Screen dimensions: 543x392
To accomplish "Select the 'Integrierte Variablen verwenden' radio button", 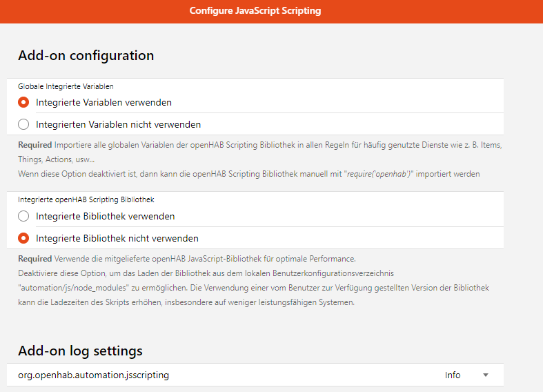I will (23, 102).
